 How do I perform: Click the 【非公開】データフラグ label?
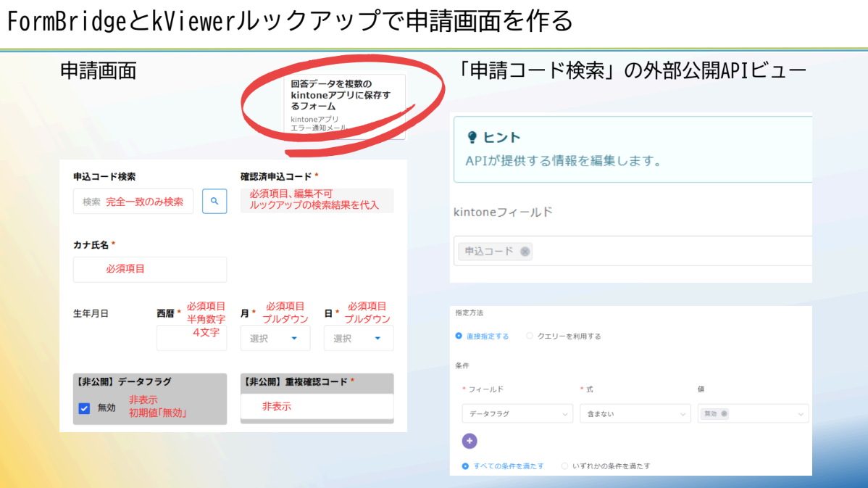click(122, 381)
